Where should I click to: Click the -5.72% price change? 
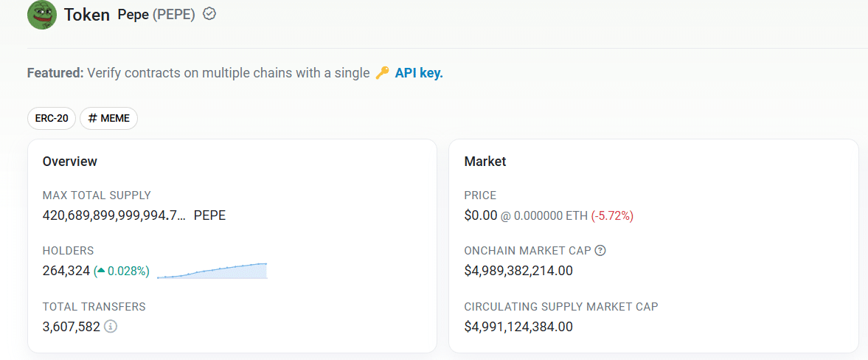click(x=612, y=215)
